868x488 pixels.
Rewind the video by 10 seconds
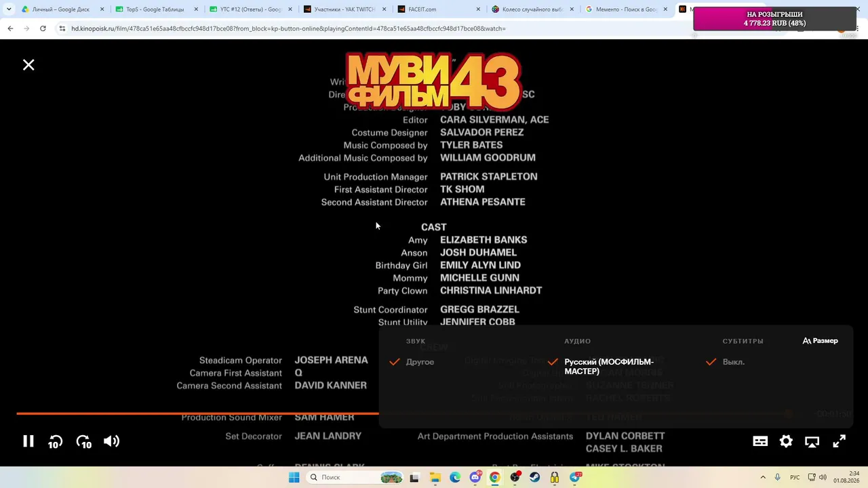[x=56, y=442]
